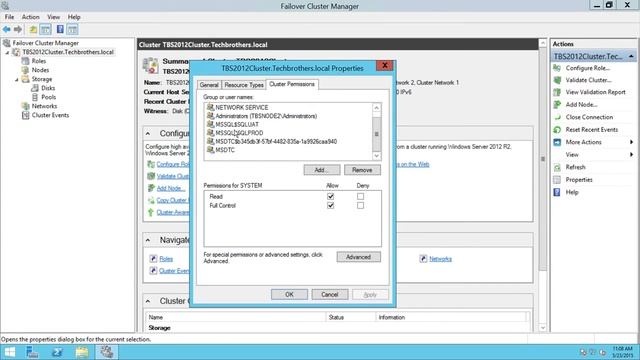
Task: Select Nodes in the left tree
Action: click(x=40, y=70)
